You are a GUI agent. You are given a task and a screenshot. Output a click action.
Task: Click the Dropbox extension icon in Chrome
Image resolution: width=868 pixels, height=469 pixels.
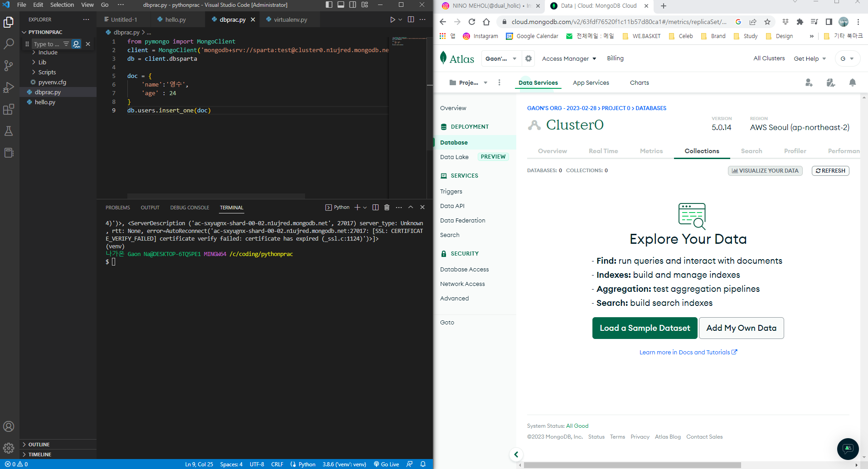[x=786, y=22]
